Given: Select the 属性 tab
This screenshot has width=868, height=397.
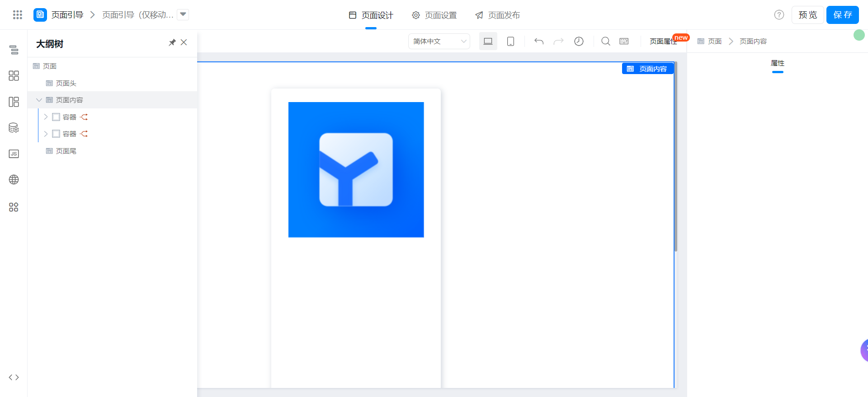Looking at the screenshot, I should pos(778,63).
